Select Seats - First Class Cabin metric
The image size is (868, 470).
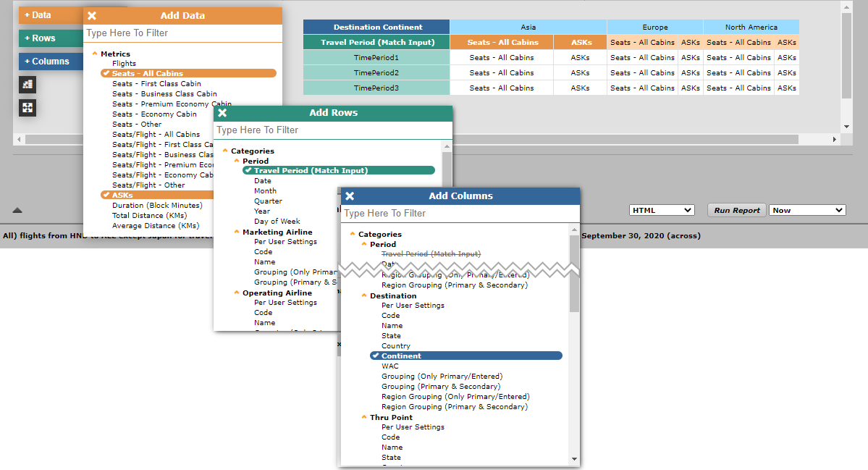pos(156,83)
